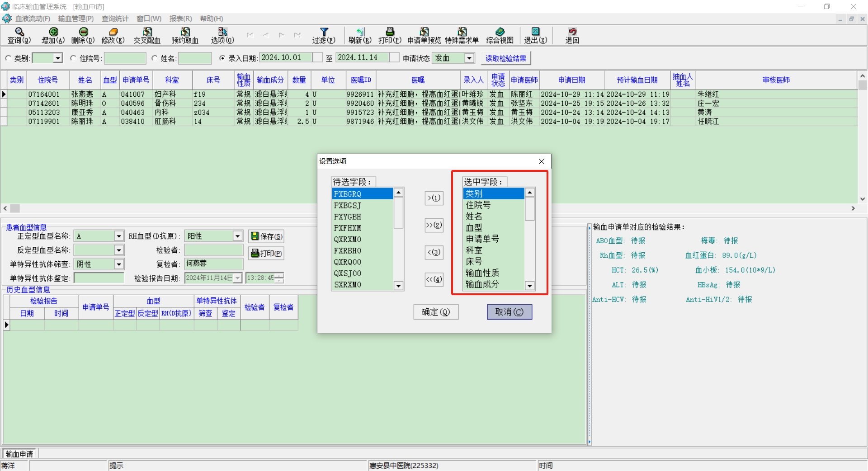Viewport: 868px width, 471px height.
Task: Select PXBGSJ in 待选字段 list
Action: (362, 205)
